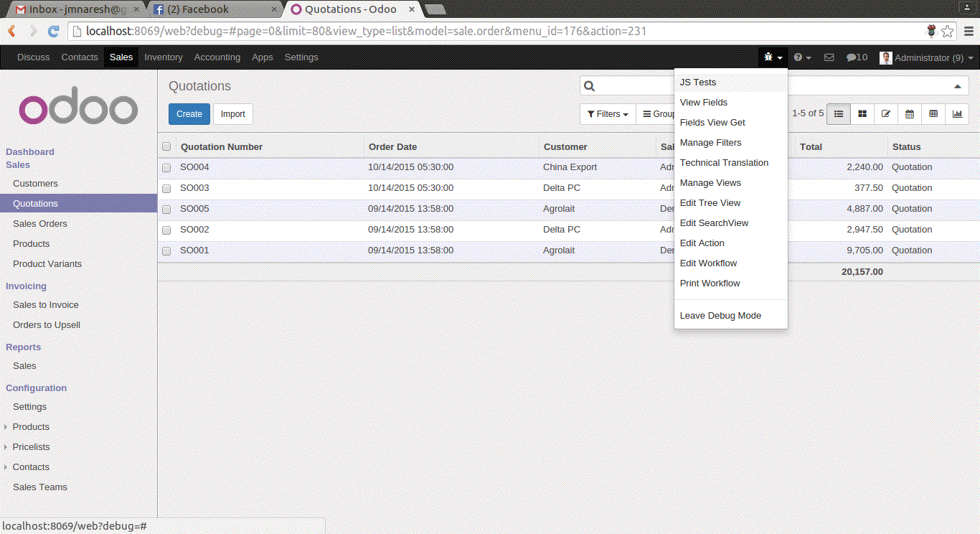Switch to pivot table view icon
The width and height of the screenshot is (980, 534).
tap(933, 113)
